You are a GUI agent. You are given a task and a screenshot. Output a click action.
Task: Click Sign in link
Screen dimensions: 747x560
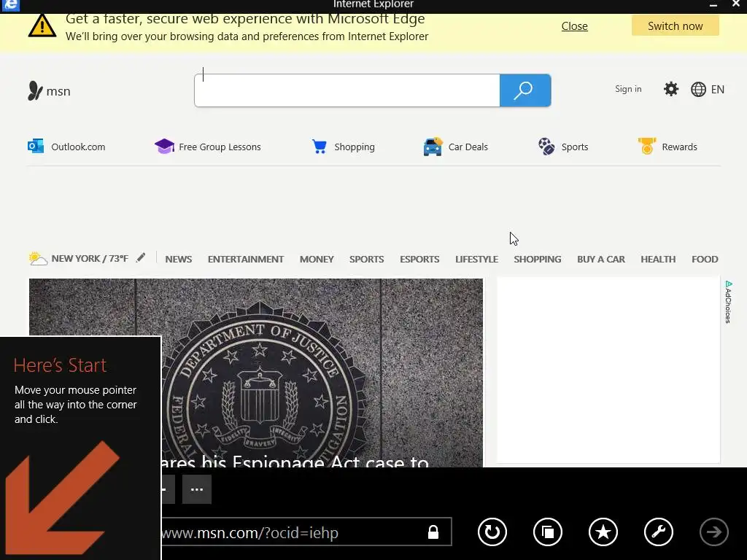tap(628, 89)
